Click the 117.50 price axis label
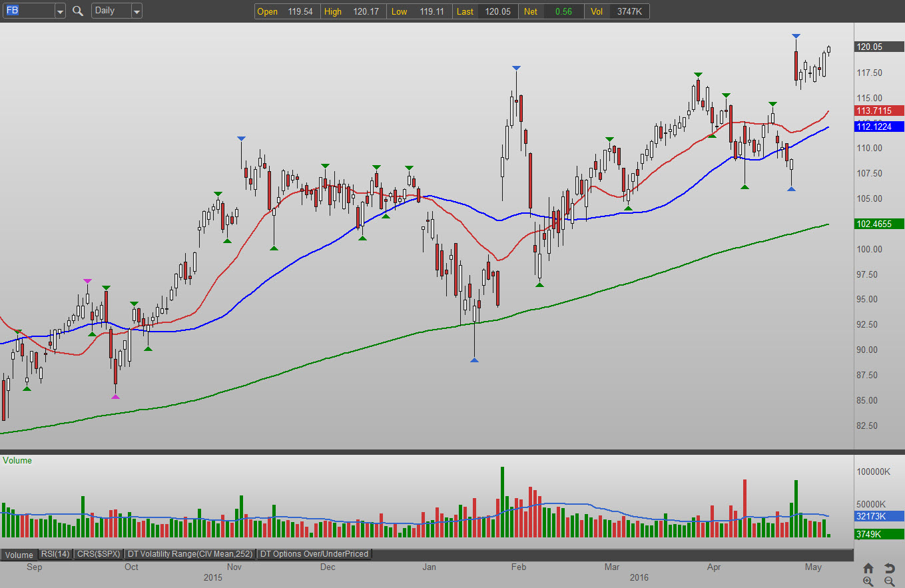The width and height of the screenshot is (905, 588). coord(870,73)
